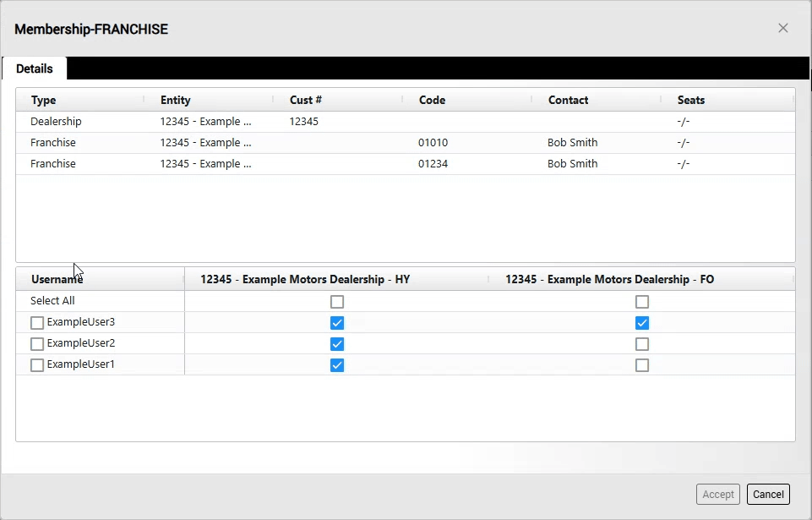The width and height of the screenshot is (812, 520).
Task: Toggle Select All for FO dealership column
Action: coord(642,302)
